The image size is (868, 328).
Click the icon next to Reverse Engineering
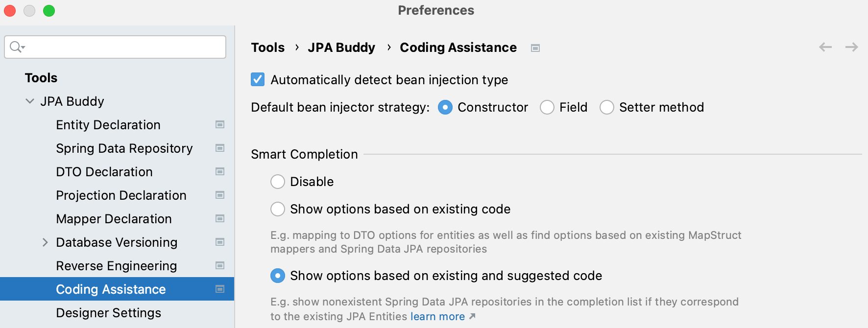(x=219, y=266)
